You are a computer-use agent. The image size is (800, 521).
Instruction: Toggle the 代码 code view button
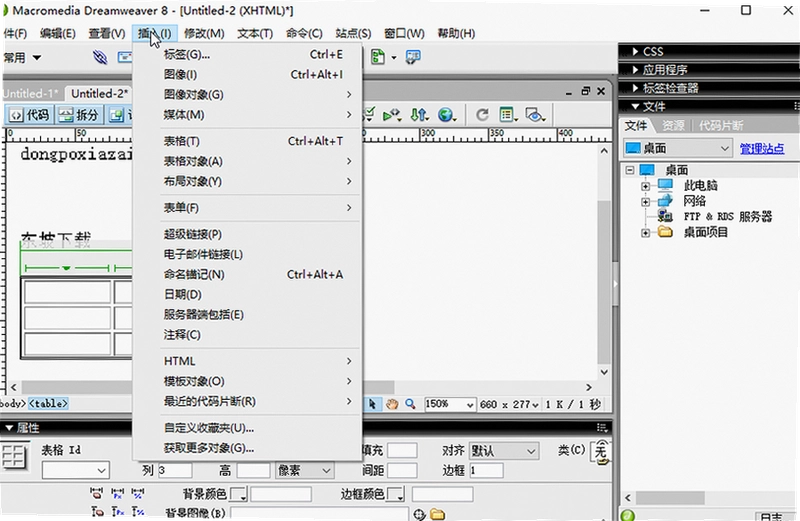30,115
